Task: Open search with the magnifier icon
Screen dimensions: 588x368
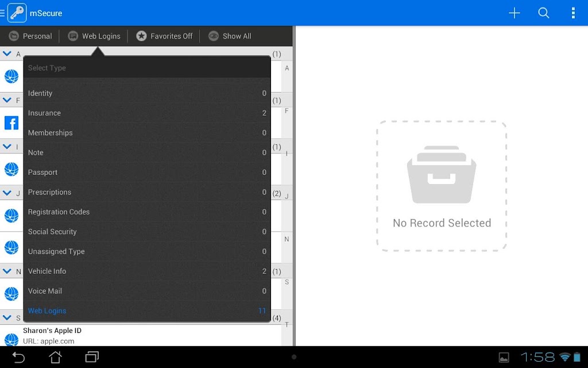Action: 543,13
